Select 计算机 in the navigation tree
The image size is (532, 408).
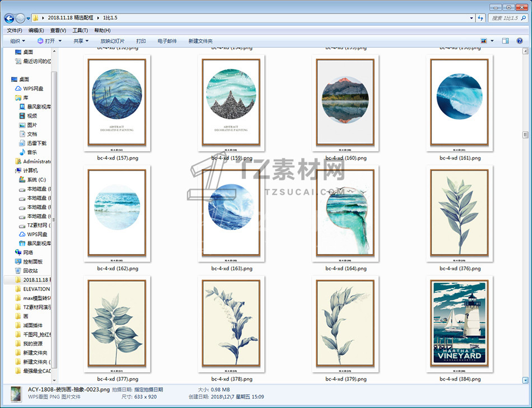26,171
